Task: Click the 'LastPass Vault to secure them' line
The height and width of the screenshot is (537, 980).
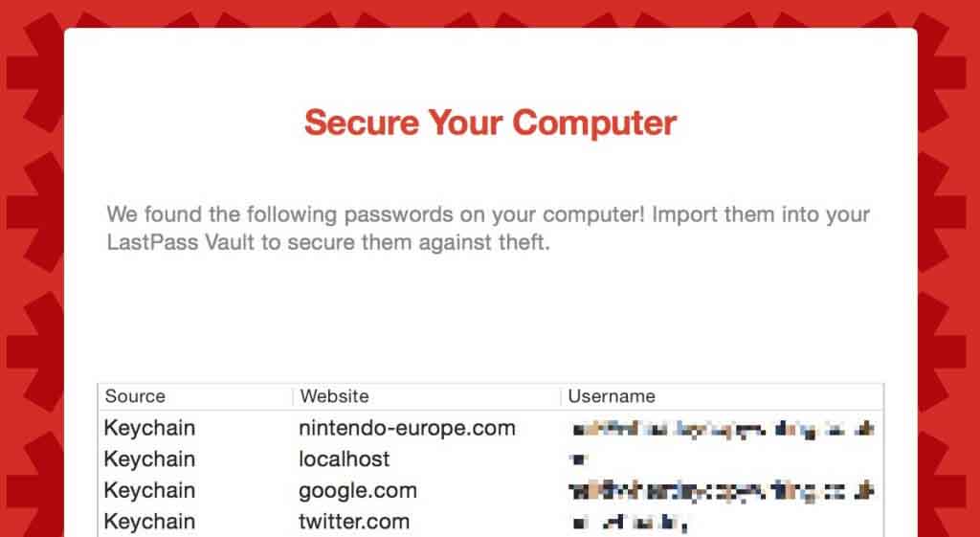Action: [328, 242]
